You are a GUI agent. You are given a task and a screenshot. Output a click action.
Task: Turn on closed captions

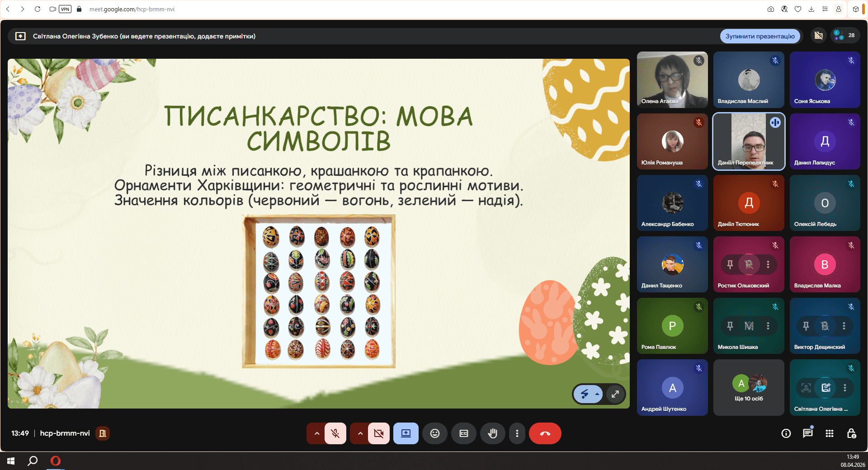[463, 433]
